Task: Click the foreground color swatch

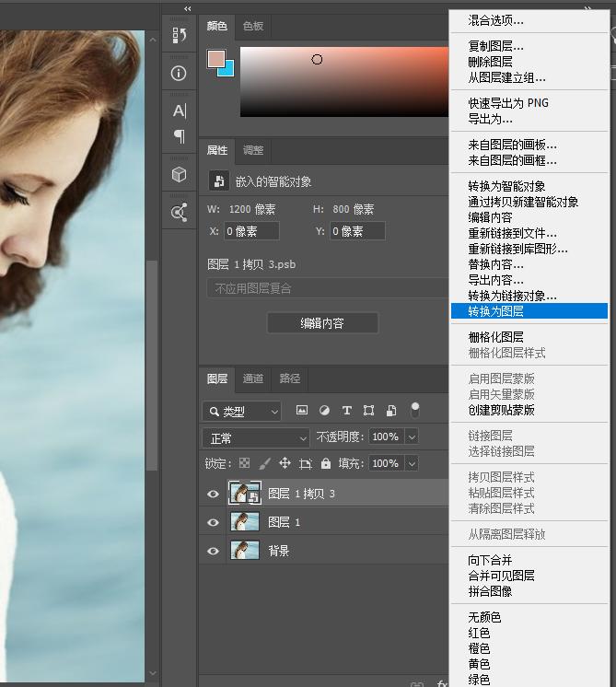Action: tap(215, 59)
